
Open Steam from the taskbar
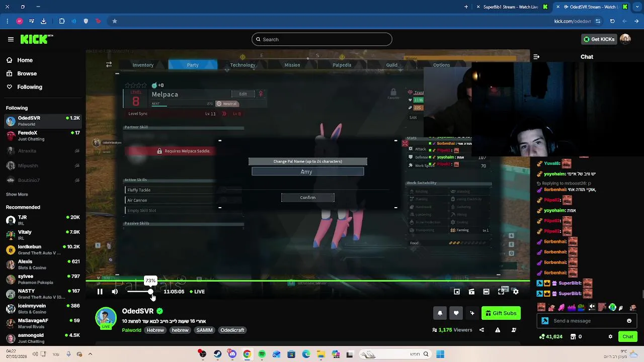(x=217, y=354)
